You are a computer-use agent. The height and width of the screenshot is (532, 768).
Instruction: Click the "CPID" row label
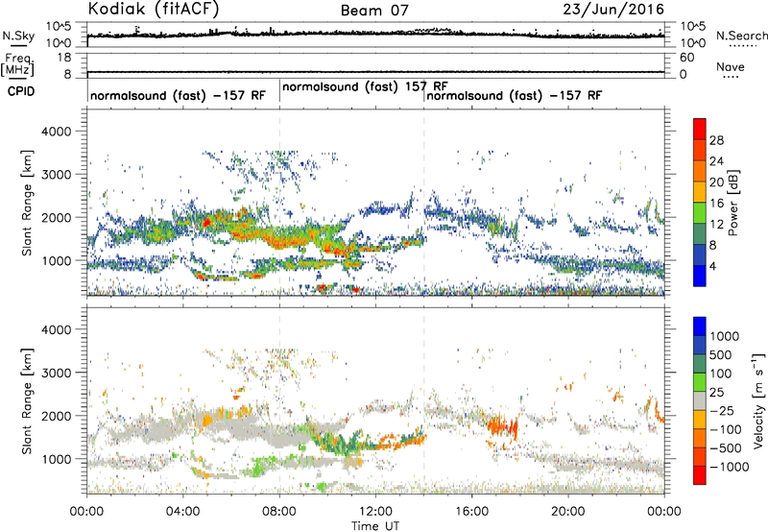(21, 91)
